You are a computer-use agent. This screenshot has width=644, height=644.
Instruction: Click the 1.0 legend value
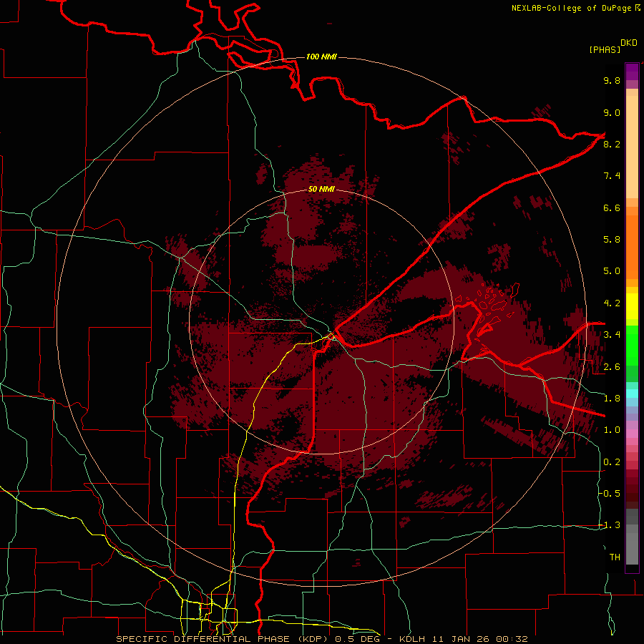click(612, 430)
